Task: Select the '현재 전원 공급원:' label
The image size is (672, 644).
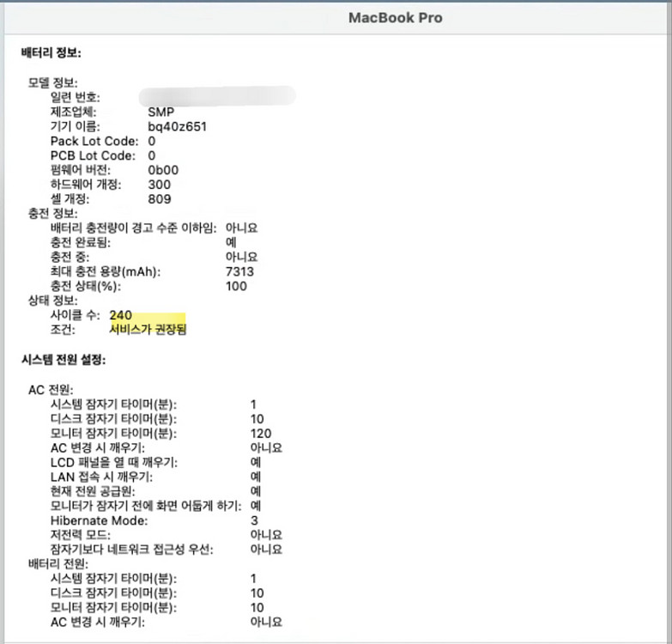Action: [93, 491]
